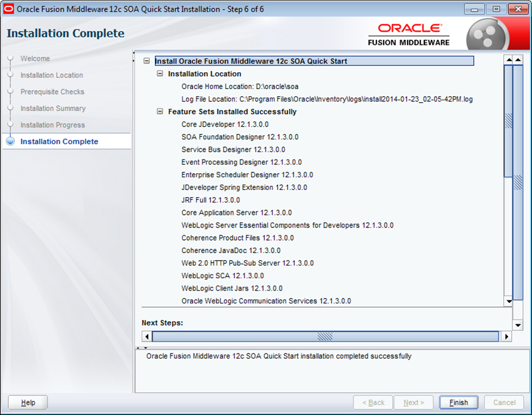This screenshot has height=415, width=532.
Task: Click the horizontal scrollbar's right arrow
Action: click(506, 337)
